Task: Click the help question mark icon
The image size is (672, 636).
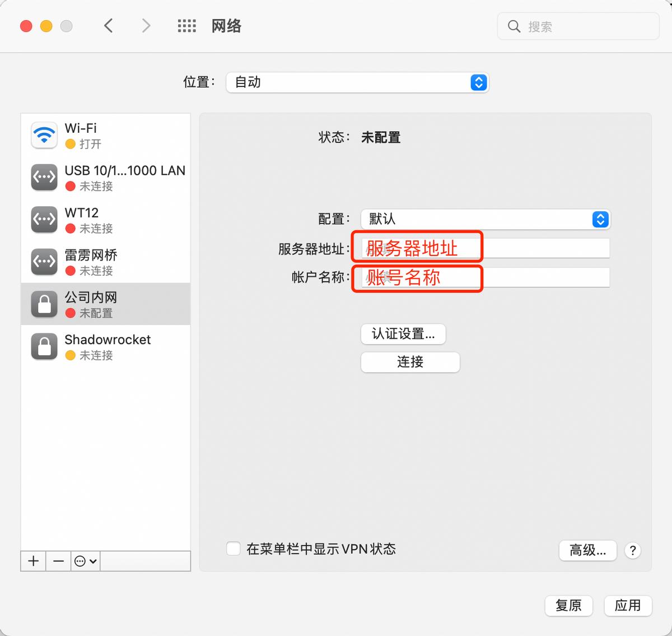Action: coord(632,551)
